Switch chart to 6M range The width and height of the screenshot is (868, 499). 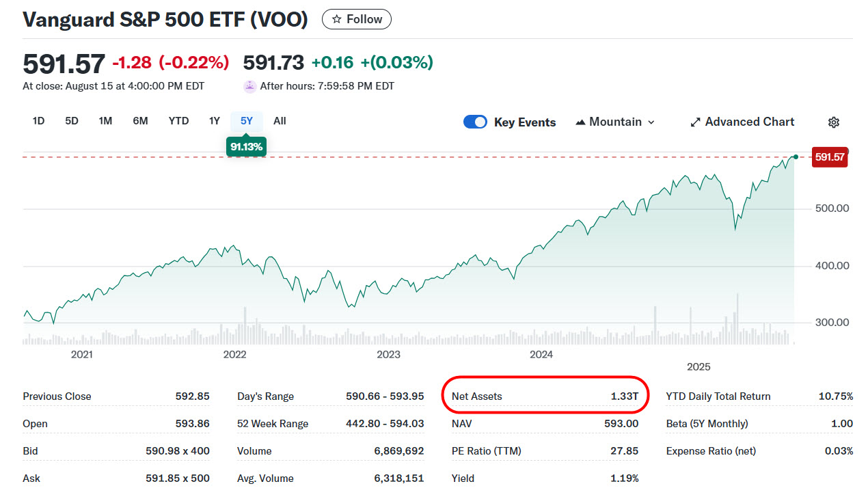(140, 121)
